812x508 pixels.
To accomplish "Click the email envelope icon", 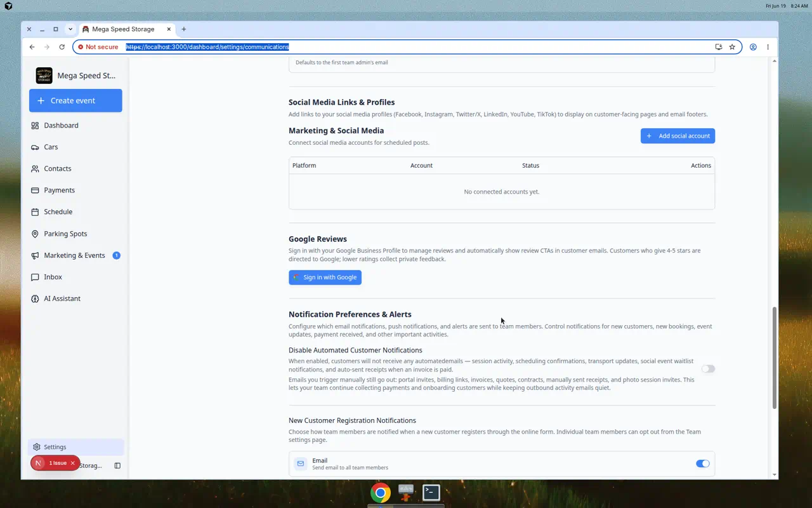I will point(301,464).
